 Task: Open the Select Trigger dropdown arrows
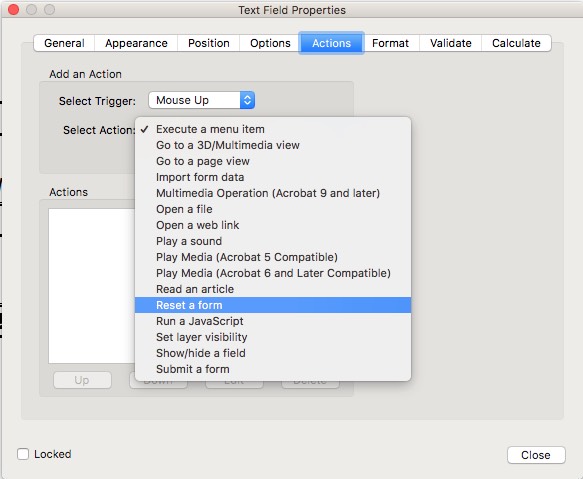click(247, 100)
